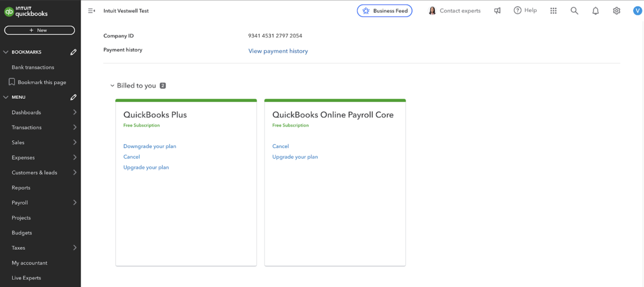Viewport: 644px width, 287px height.
Task: Open the notifications bell
Action: click(x=595, y=11)
